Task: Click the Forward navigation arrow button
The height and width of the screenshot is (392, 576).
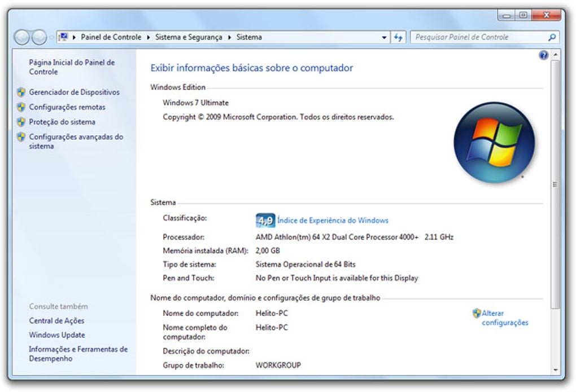Action: [x=39, y=37]
